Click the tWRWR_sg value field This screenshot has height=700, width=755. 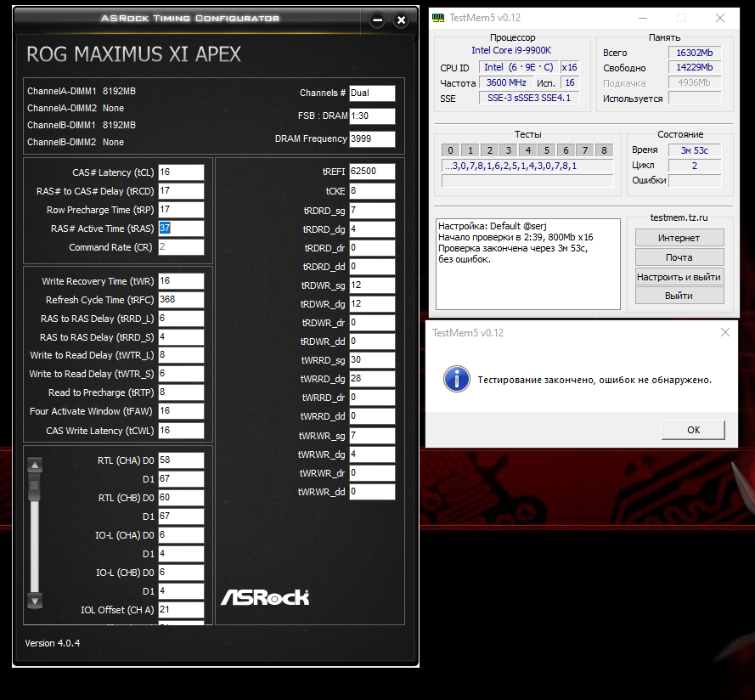[372, 436]
